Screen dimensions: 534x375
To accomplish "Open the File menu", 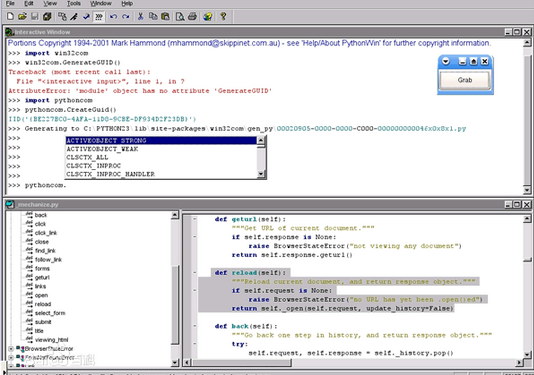I will [10, 3].
